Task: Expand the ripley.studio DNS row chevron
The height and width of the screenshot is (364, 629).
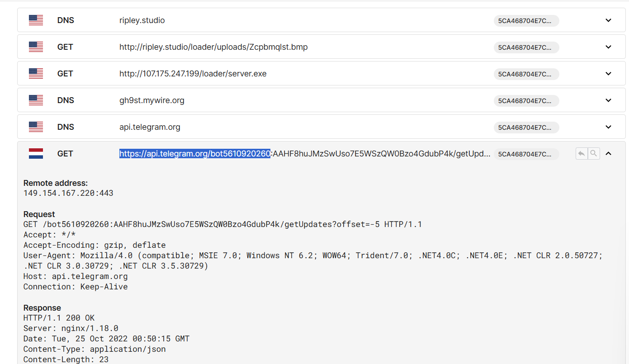Action: pos(608,20)
